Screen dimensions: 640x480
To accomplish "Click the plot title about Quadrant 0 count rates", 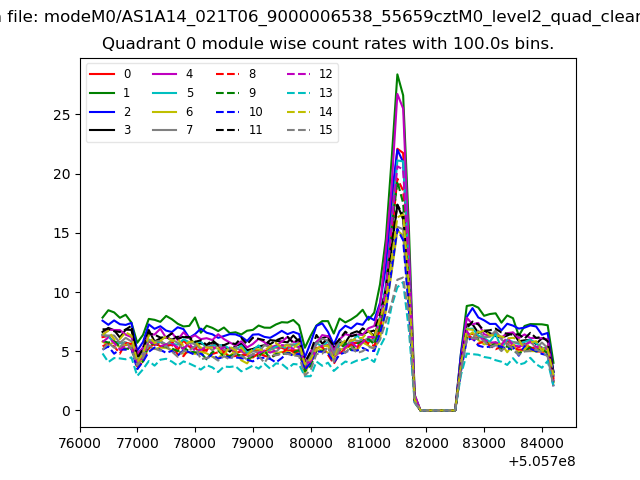I will 328,44.
